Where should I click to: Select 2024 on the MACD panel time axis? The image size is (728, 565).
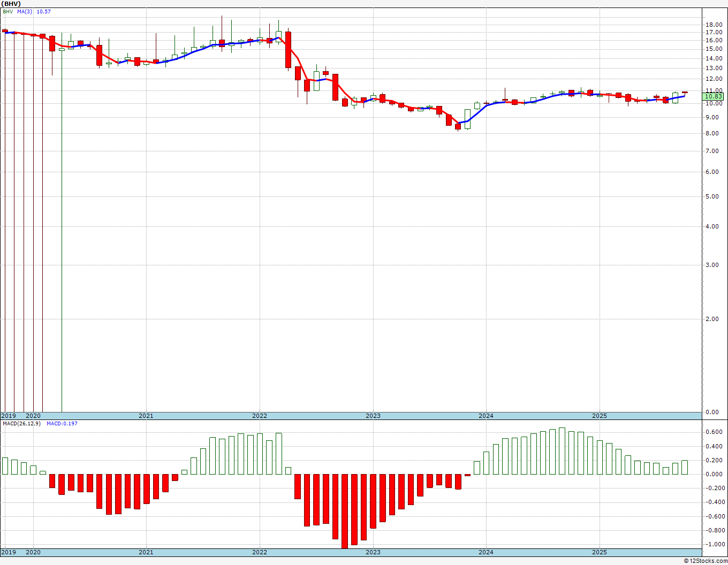(x=486, y=553)
